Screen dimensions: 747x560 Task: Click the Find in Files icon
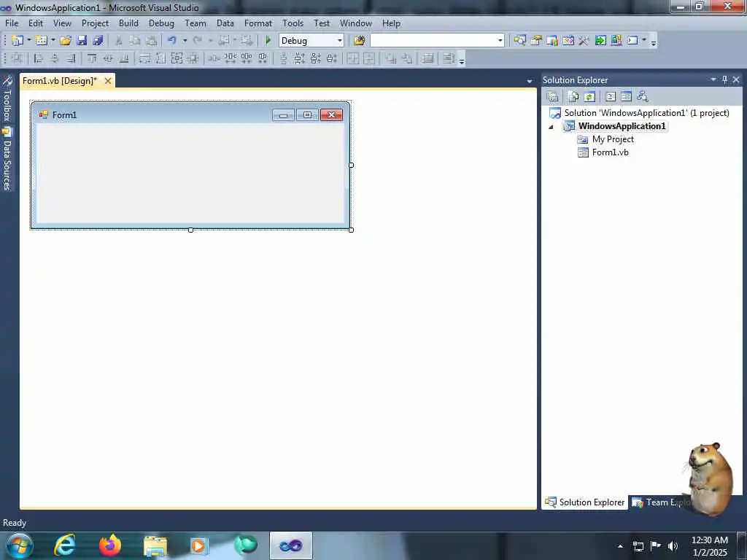click(360, 41)
